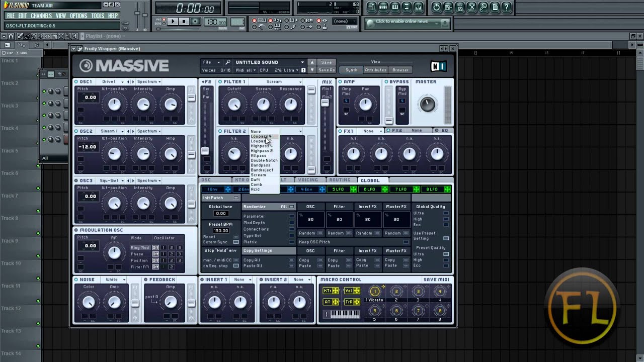This screenshot has height=362, width=644.
Task: Toggle the OSC3 power button
Action: pos(76,180)
